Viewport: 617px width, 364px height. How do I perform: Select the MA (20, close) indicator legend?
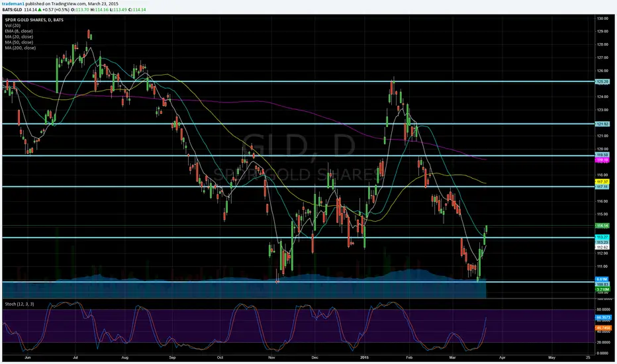19,36
